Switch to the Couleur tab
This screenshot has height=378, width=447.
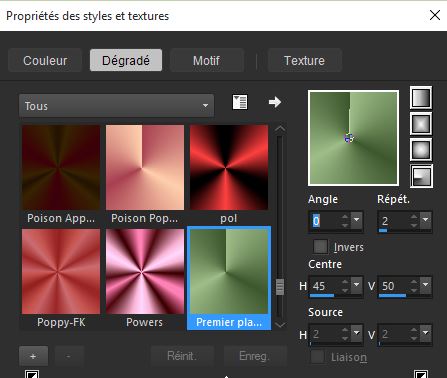click(x=45, y=60)
